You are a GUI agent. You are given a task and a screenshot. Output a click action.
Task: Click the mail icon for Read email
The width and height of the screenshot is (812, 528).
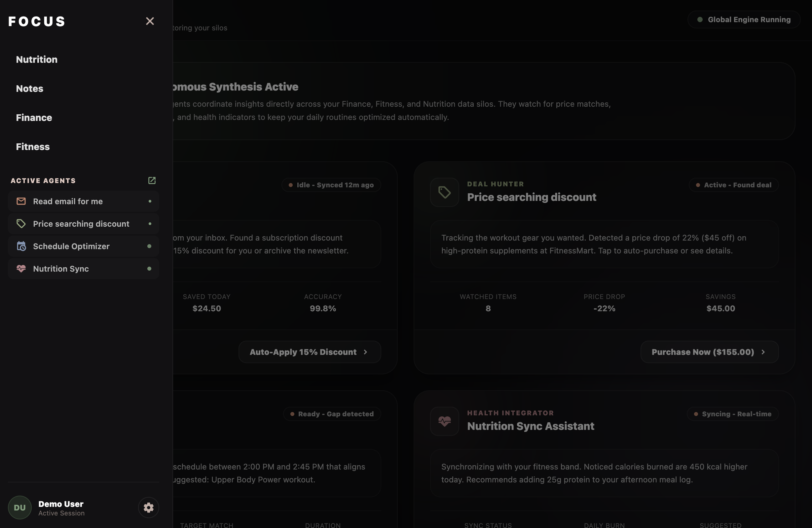pyautogui.click(x=21, y=201)
